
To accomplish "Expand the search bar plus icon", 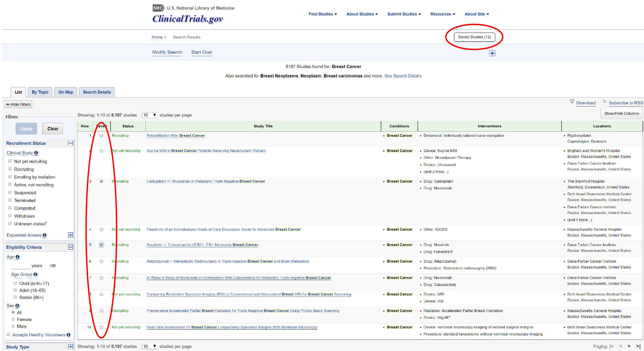I will (x=492, y=53).
